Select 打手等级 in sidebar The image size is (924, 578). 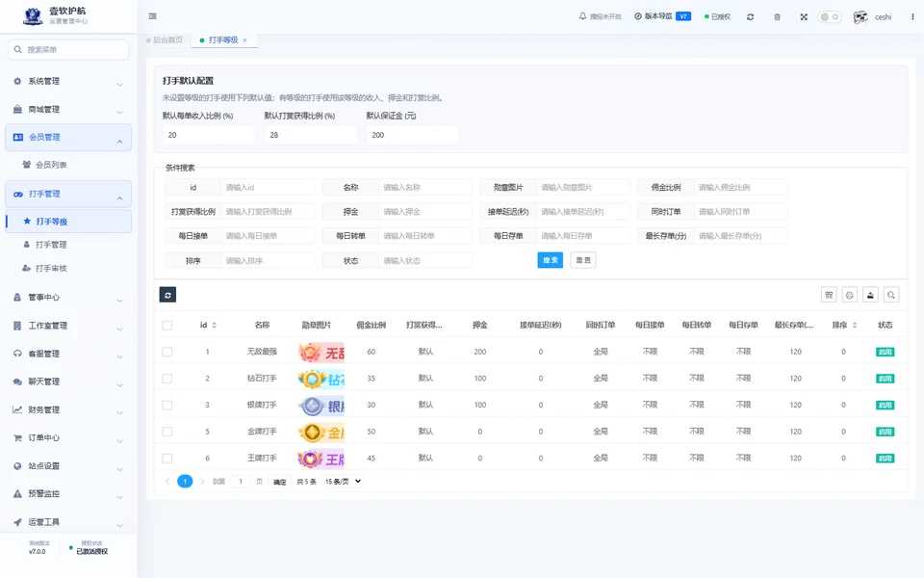point(68,222)
